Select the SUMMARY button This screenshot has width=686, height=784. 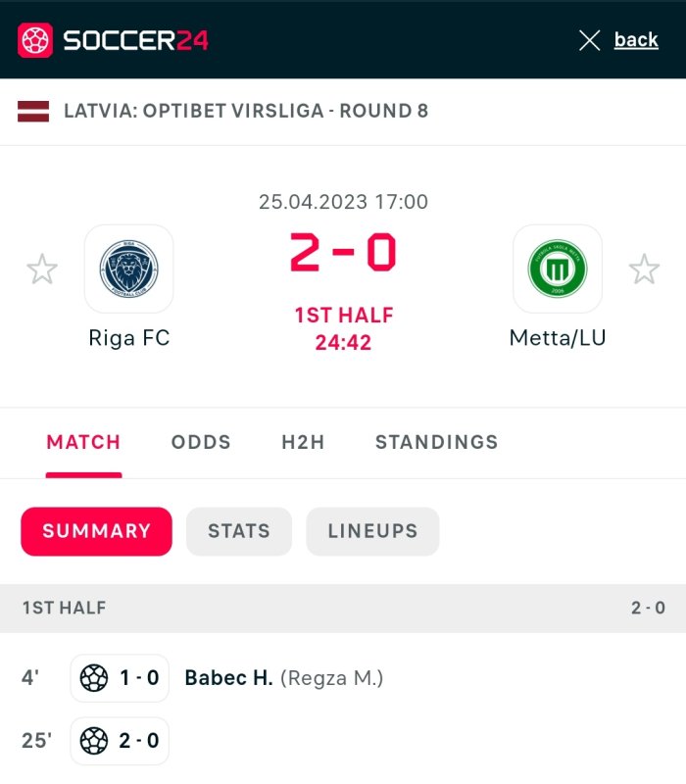(96, 531)
